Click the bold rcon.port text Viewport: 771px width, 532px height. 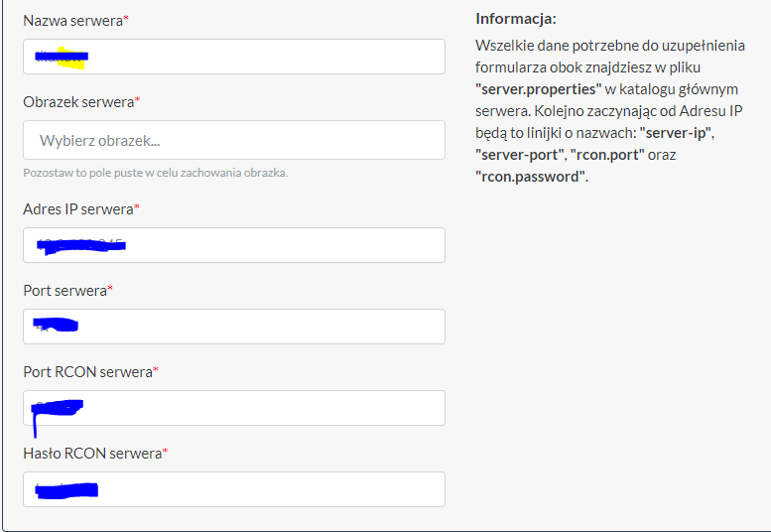pyautogui.click(x=608, y=155)
